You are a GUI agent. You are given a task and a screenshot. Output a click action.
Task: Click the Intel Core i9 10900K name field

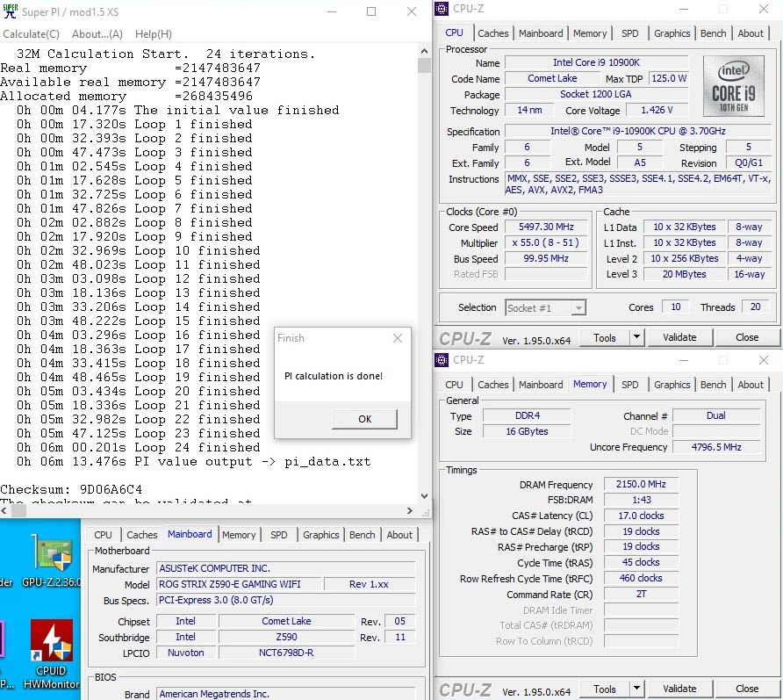tap(596, 62)
